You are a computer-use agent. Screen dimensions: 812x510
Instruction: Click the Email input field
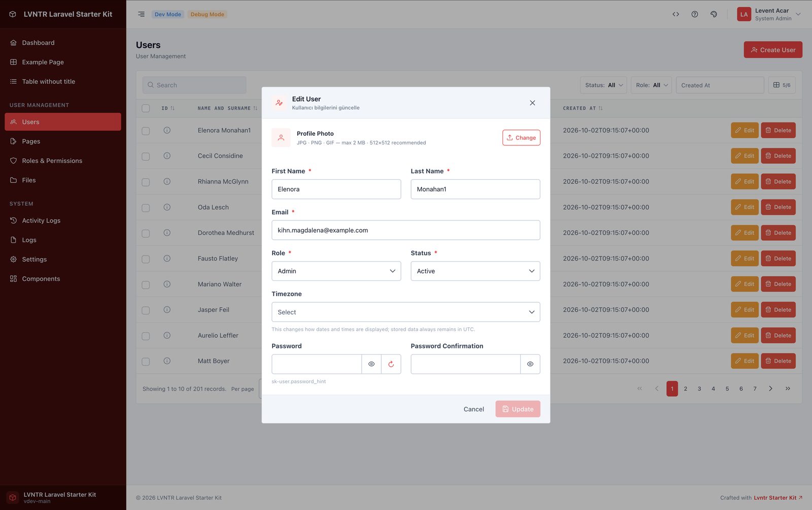coord(405,230)
